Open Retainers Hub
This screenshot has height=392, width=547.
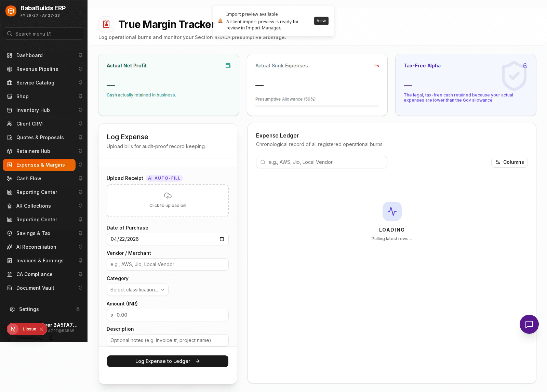click(39, 151)
